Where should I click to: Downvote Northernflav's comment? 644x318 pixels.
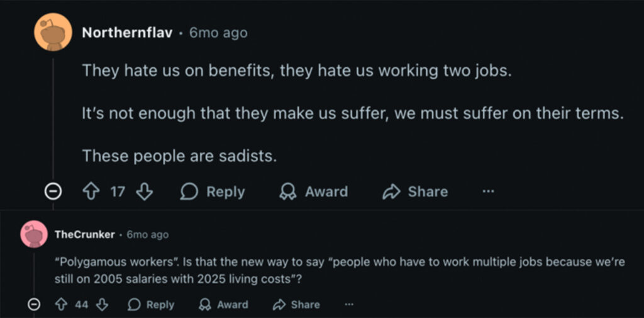point(145,191)
